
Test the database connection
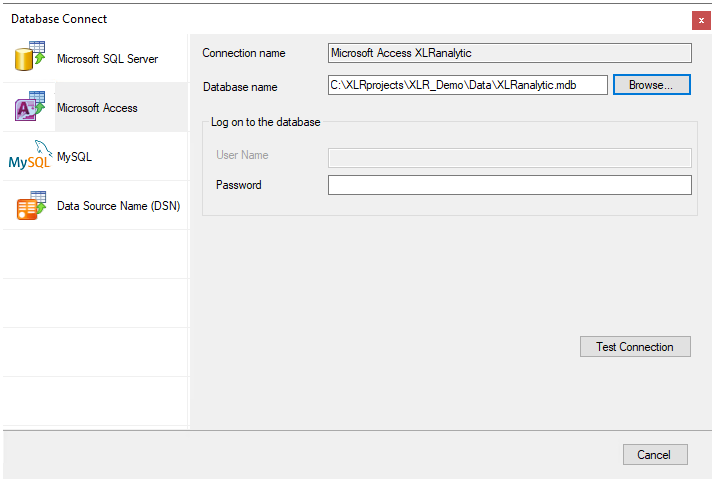click(635, 347)
